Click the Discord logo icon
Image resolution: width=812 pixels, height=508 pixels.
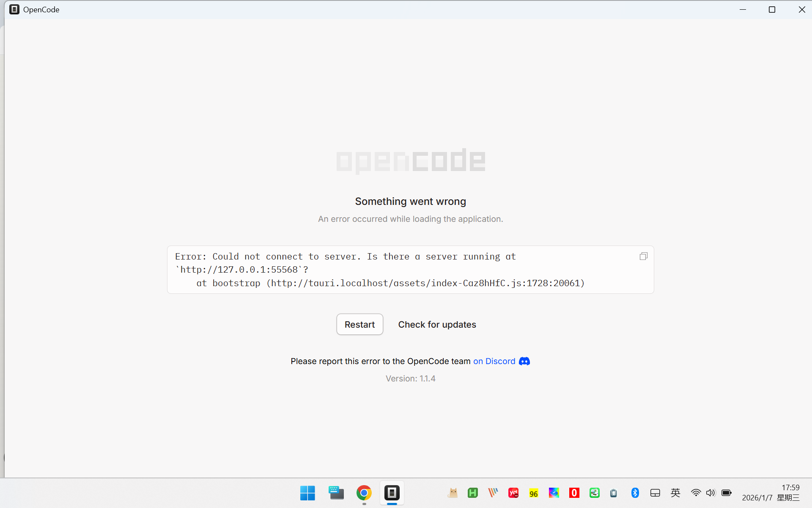(x=524, y=361)
